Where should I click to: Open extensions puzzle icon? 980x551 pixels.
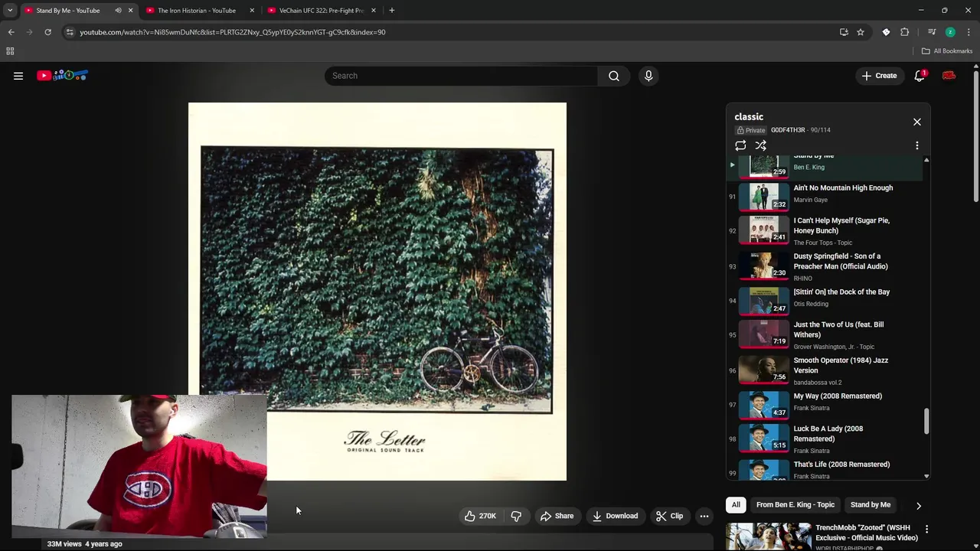point(905,32)
